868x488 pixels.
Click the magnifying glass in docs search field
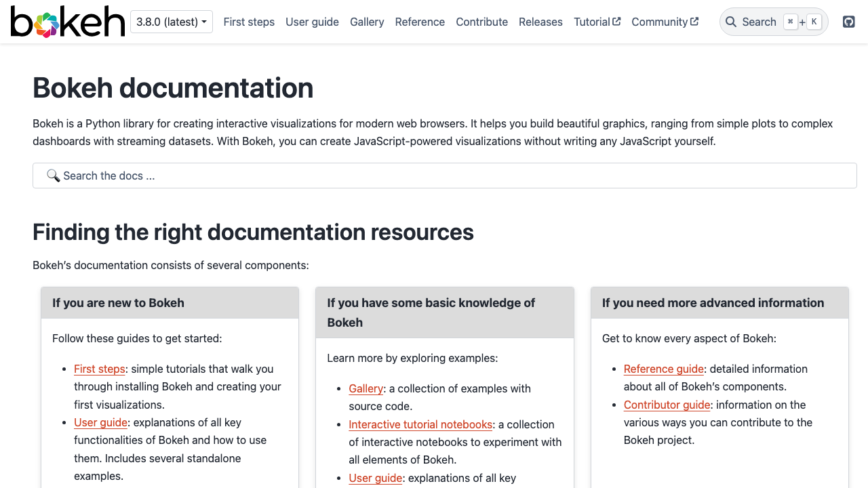coord(53,176)
